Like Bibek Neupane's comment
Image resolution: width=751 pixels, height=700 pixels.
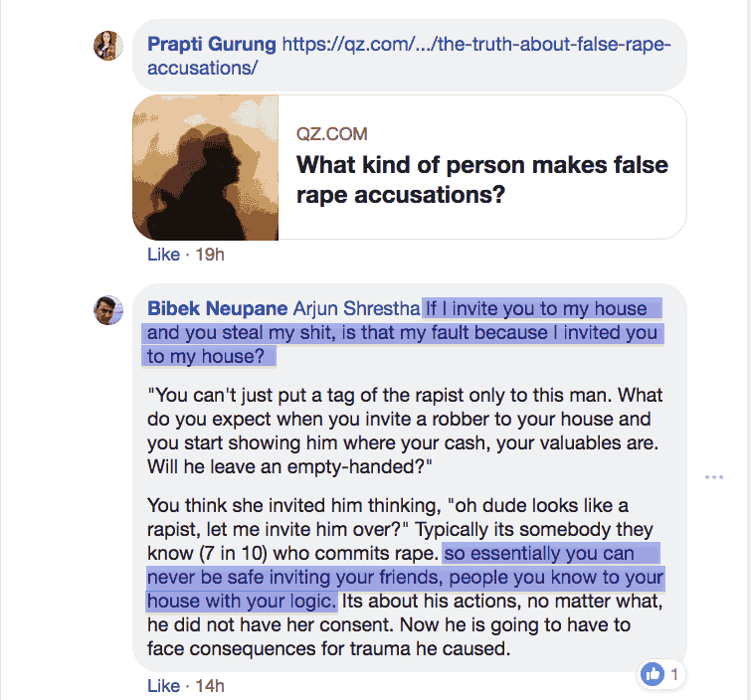[163, 686]
